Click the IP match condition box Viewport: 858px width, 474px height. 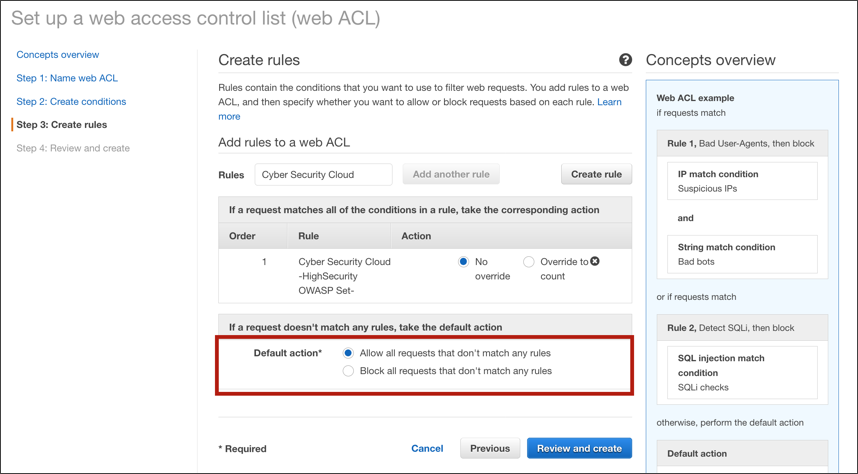(742, 181)
